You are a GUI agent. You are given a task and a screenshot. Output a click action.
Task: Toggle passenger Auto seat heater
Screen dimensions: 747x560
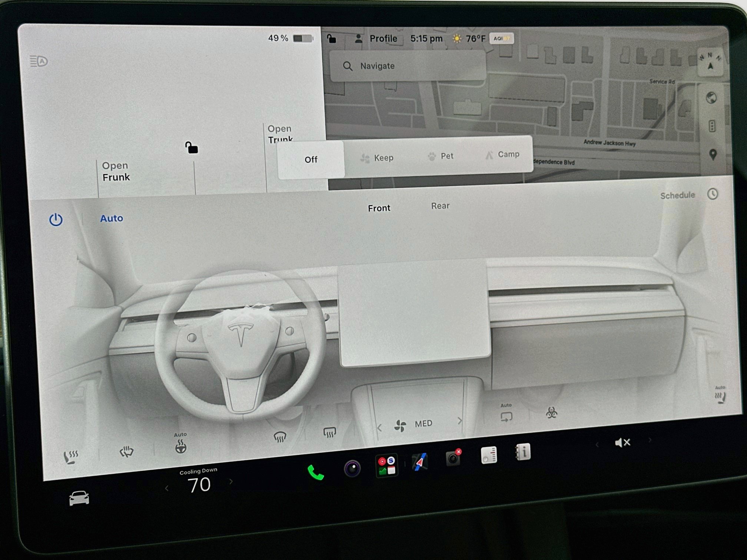721,395
